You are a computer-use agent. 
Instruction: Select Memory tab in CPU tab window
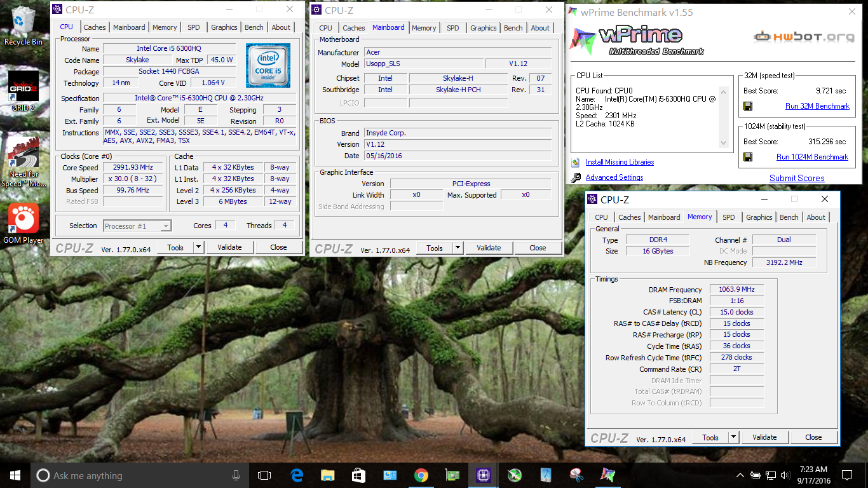pos(165,27)
